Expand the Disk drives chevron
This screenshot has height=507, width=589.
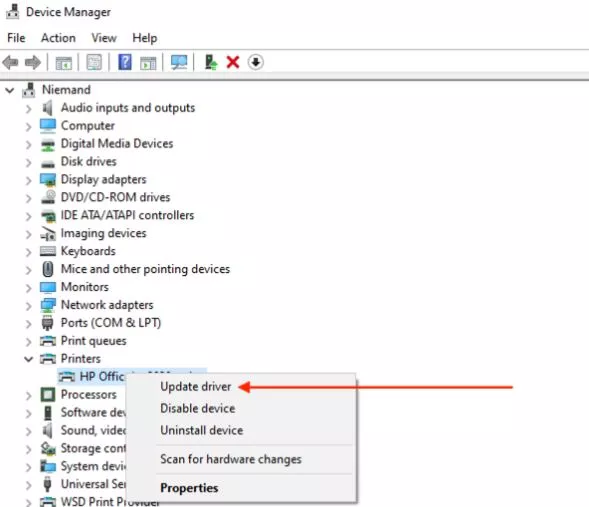click(29, 163)
